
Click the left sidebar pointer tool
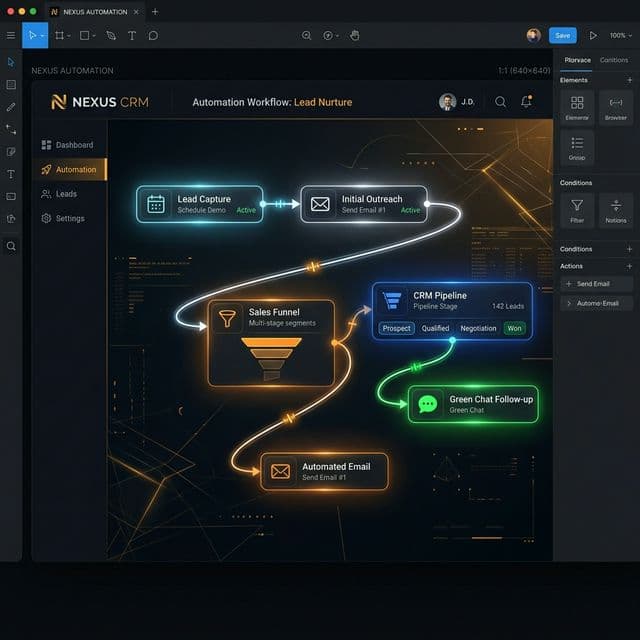pyautogui.click(x=11, y=62)
